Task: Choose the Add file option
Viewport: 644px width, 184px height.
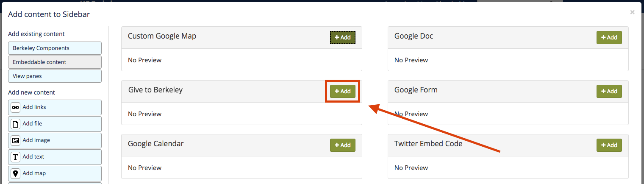Action: (55, 124)
